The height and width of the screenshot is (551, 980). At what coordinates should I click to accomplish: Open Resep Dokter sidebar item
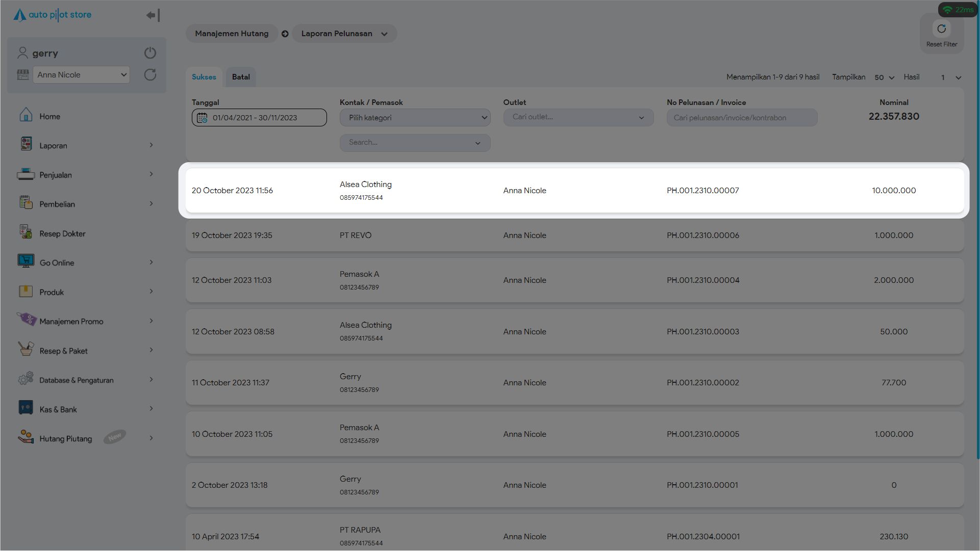tap(62, 234)
